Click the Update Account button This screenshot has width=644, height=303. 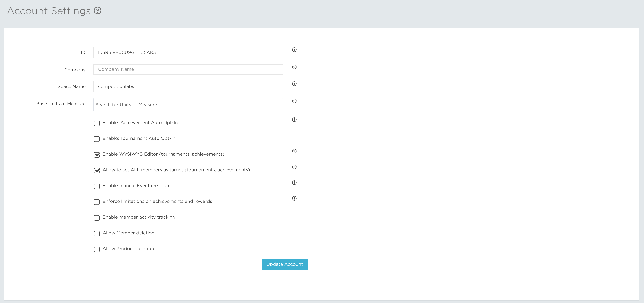(x=284, y=264)
